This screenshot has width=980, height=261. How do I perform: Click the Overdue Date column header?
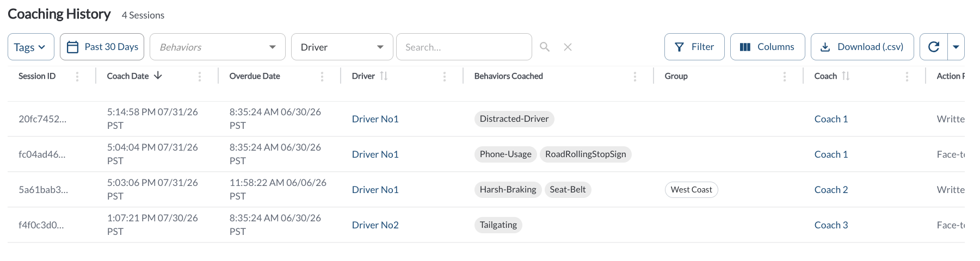[255, 76]
